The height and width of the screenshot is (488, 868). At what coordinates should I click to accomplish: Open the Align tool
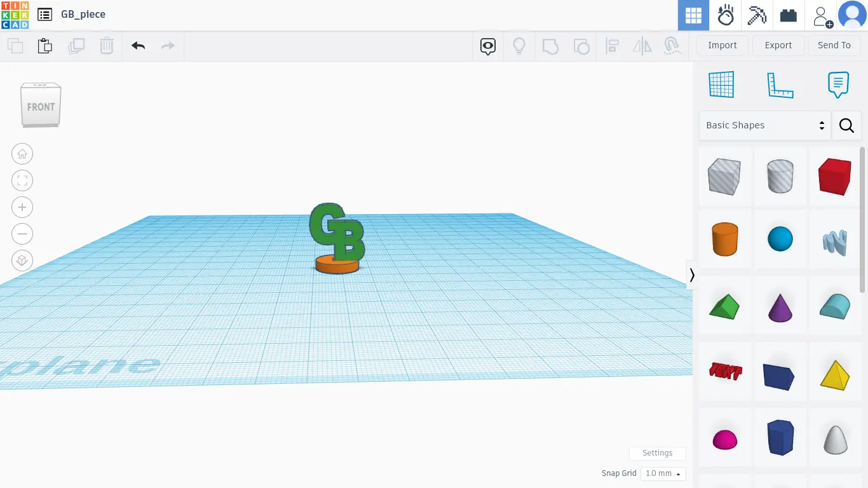click(x=613, y=45)
